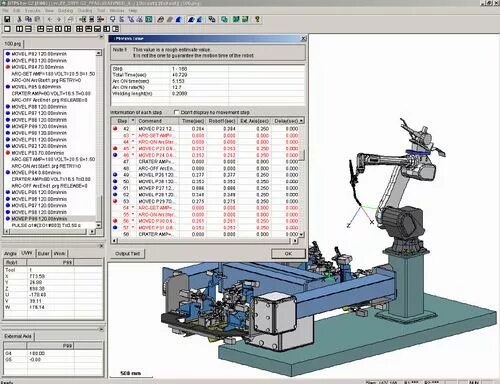Viewport: 500px width, 384px height.
Task: Click the Cut scissors toolbar icon
Action: click(19, 19)
